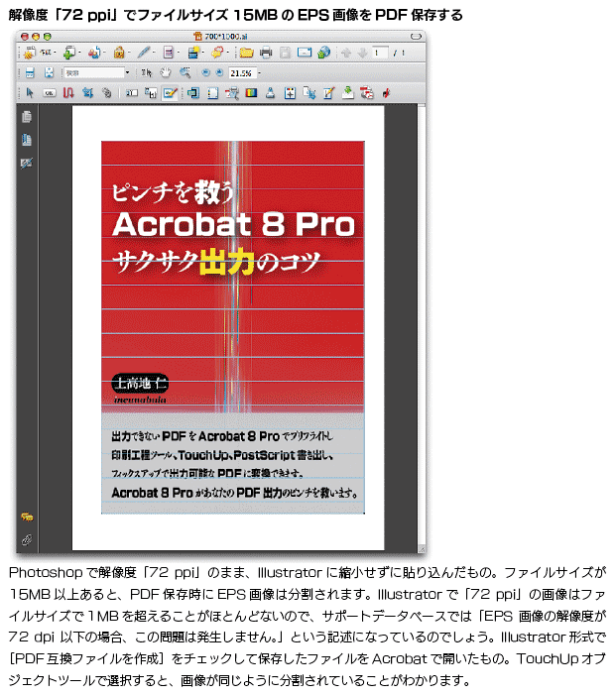Open the Comments navigation panel
Screen dimensions: 616x697
tap(27, 517)
